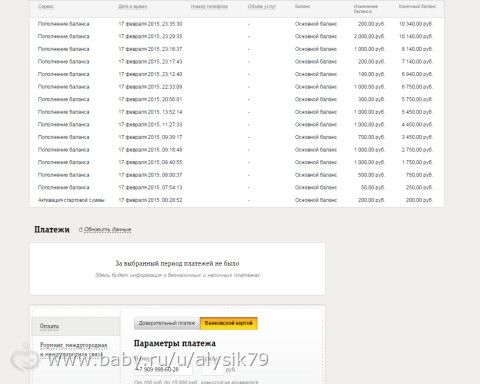Select the row dated 17 февраля 2015, 23:29:35
This screenshot has height=384, width=480.
237,36
